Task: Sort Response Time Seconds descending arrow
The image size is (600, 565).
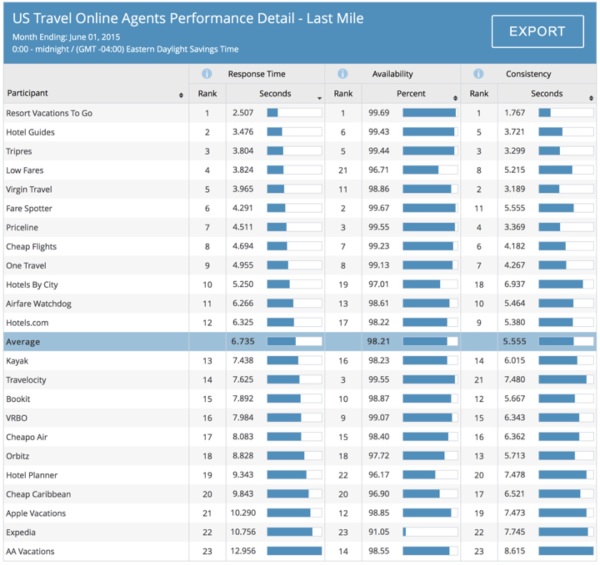Action: [319, 98]
